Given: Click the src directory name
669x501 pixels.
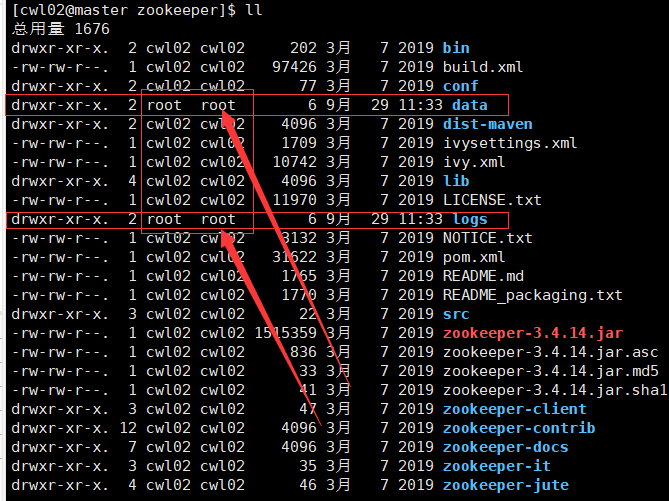Looking at the screenshot, I should 456,314.
